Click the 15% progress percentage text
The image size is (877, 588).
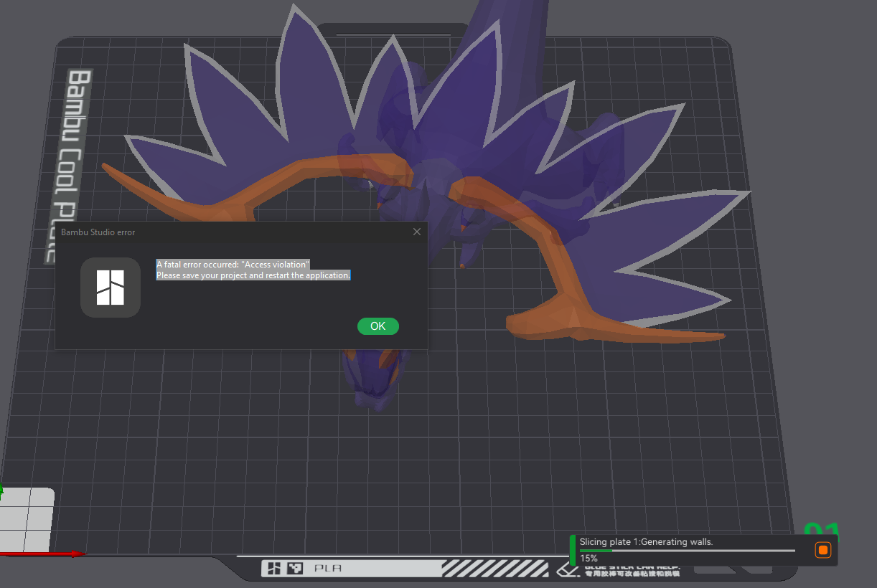(x=589, y=558)
